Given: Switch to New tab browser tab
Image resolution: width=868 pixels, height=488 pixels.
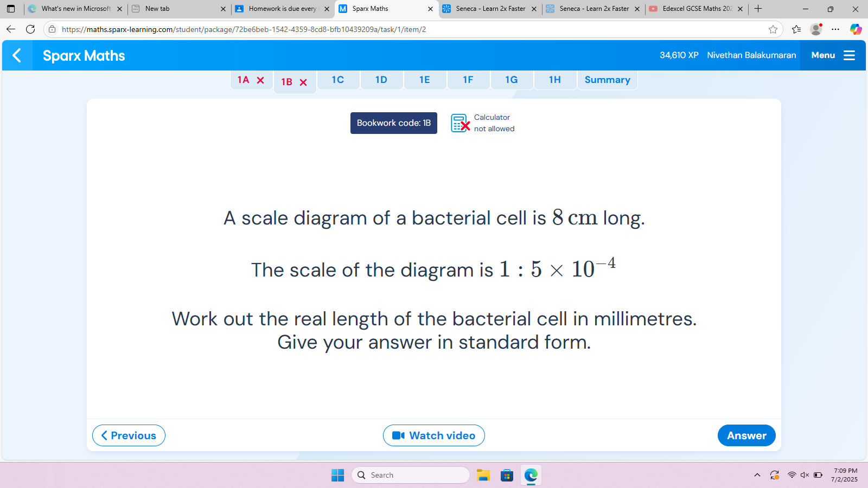Looking at the screenshot, I should 179,9.
